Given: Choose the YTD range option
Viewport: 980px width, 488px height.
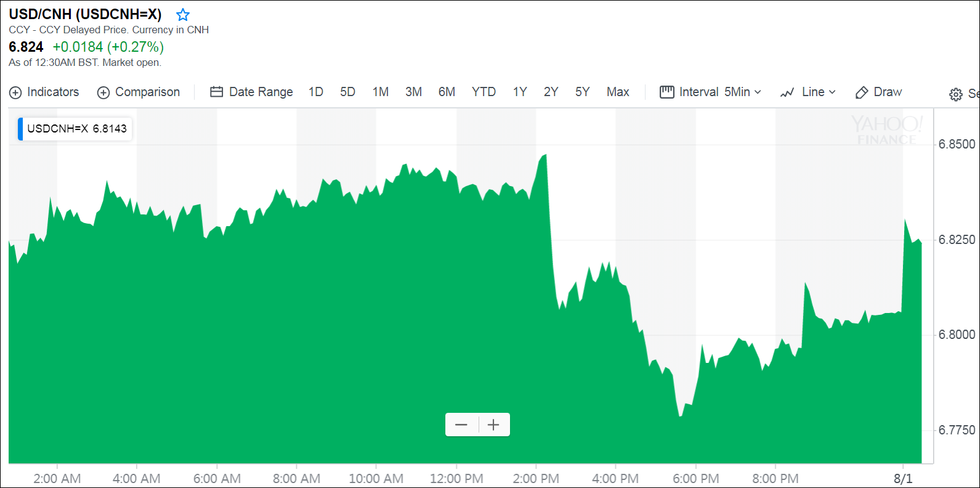Looking at the screenshot, I should click(x=484, y=92).
